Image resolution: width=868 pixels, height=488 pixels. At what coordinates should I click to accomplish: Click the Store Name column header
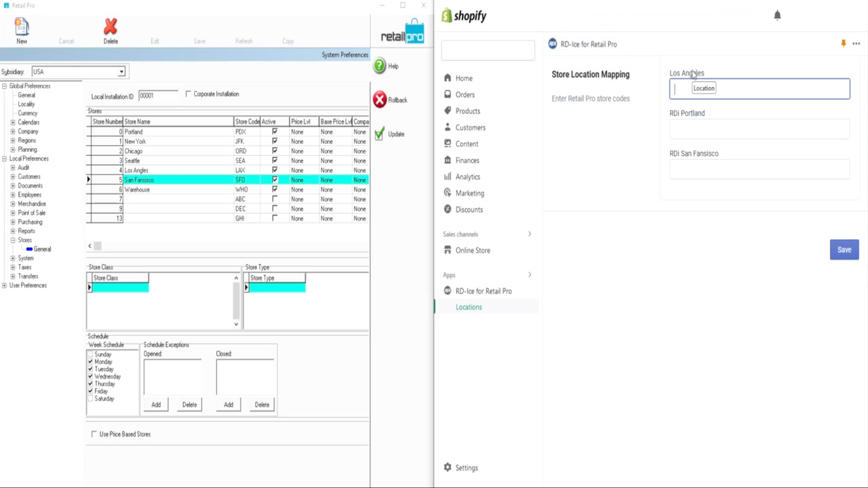pos(178,121)
